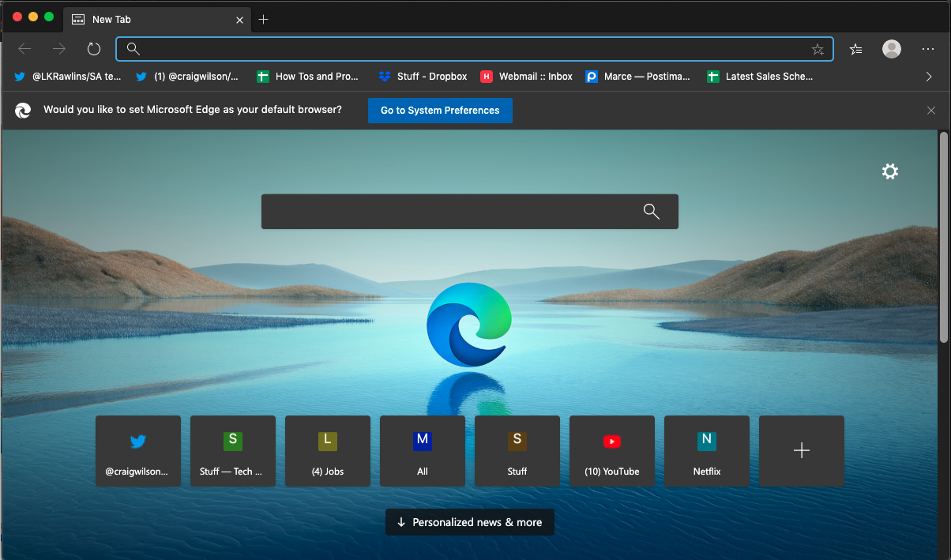The height and width of the screenshot is (560, 951).
Task: Open the Favorites list icon
Action: click(855, 49)
